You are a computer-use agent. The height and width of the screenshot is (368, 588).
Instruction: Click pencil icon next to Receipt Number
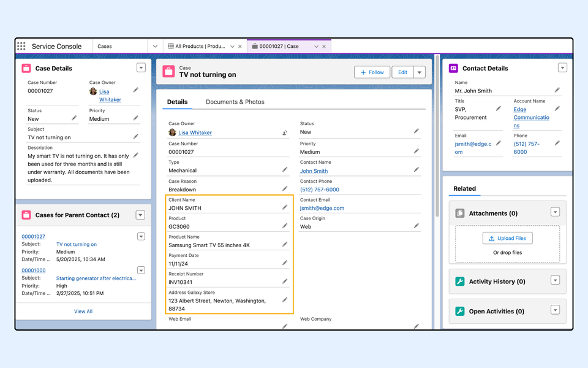click(x=285, y=281)
